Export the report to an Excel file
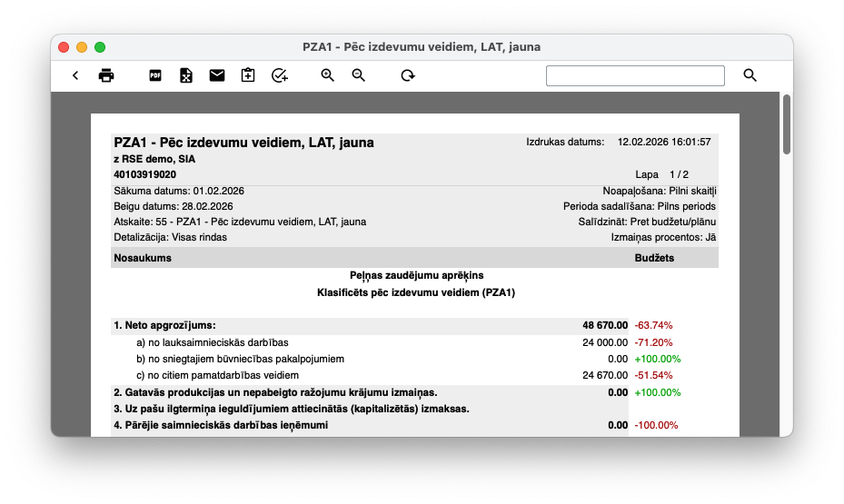 (186, 75)
